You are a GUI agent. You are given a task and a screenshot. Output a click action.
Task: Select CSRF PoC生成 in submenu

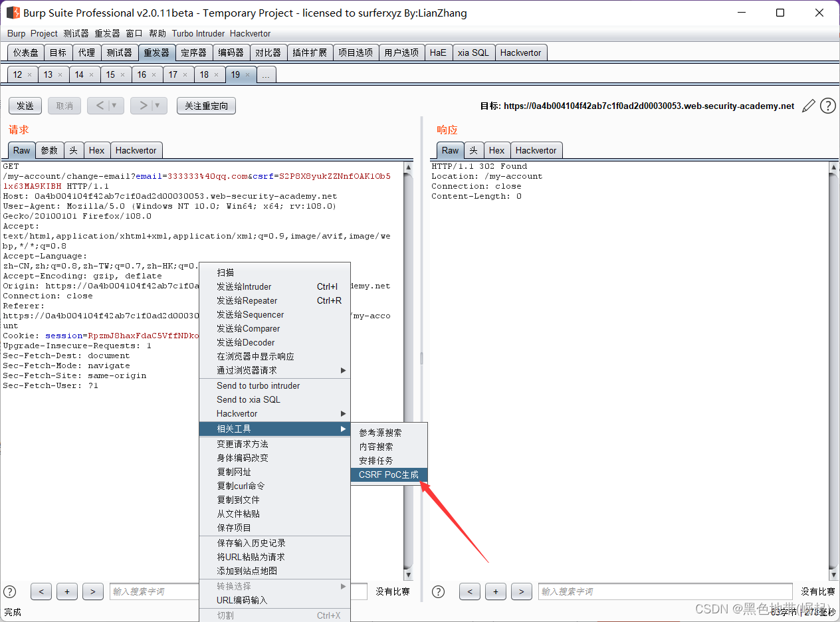click(389, 474)
